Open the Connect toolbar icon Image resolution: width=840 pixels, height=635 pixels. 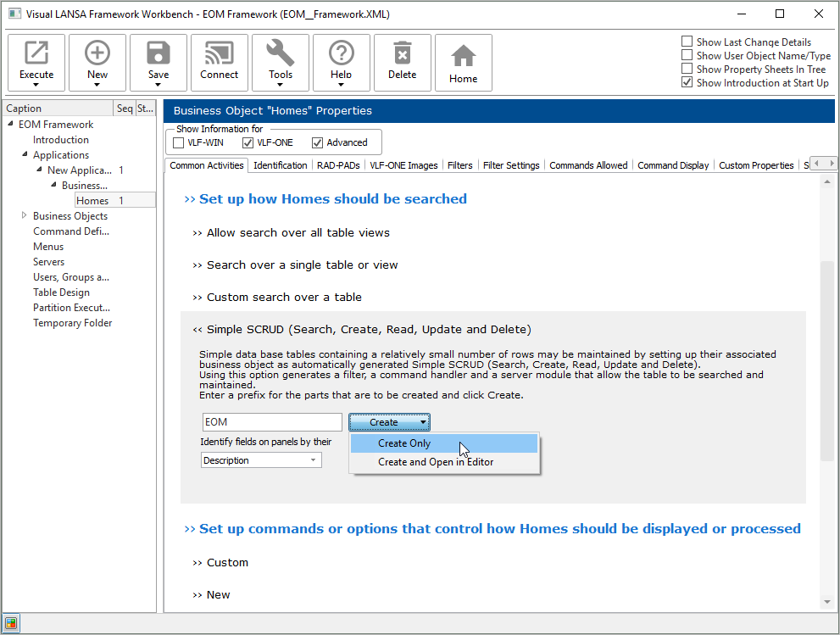[x=220, y=54]
